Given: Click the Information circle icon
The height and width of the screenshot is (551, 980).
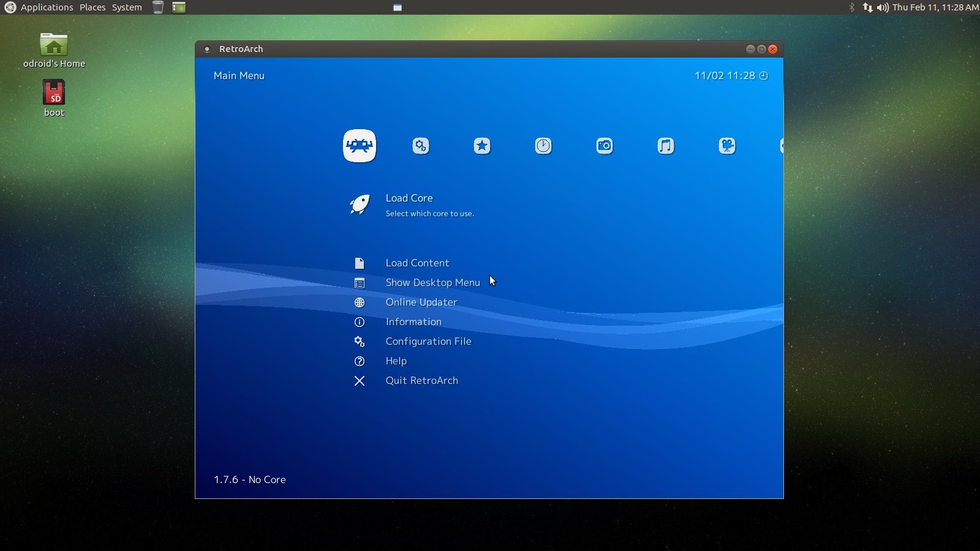Looking at the screenshot, I should click(x=360, y=321).
